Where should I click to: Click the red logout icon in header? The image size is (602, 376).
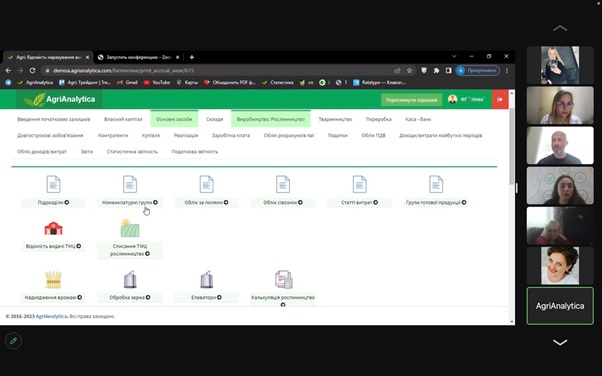coord(500,99)
